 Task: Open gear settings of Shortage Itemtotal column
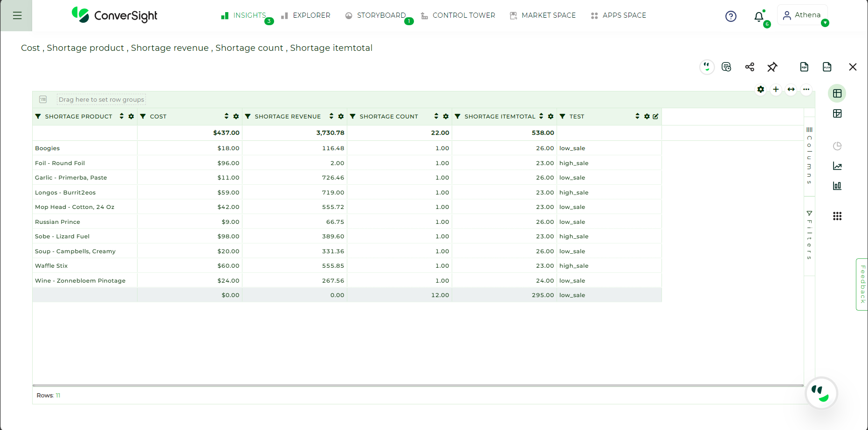click(551, 117)
